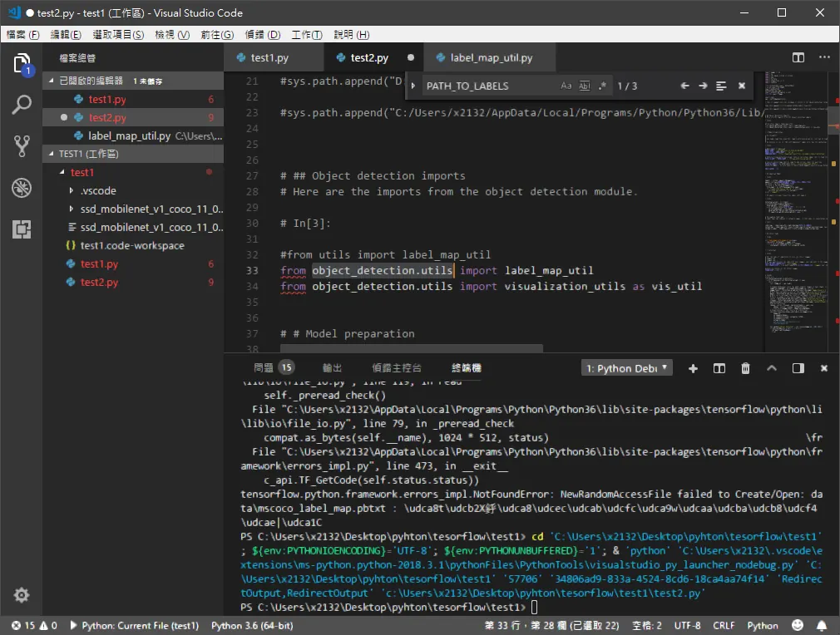The image size is (840, 635).
Task: Open the 偵錯 (D) menu
Action: [x=263, y=35]
